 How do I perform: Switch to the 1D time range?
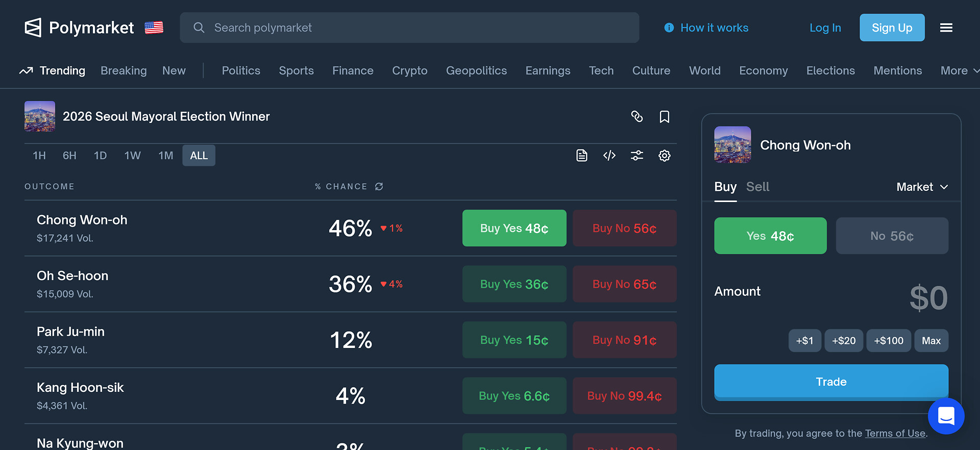(x=100, y=156)
